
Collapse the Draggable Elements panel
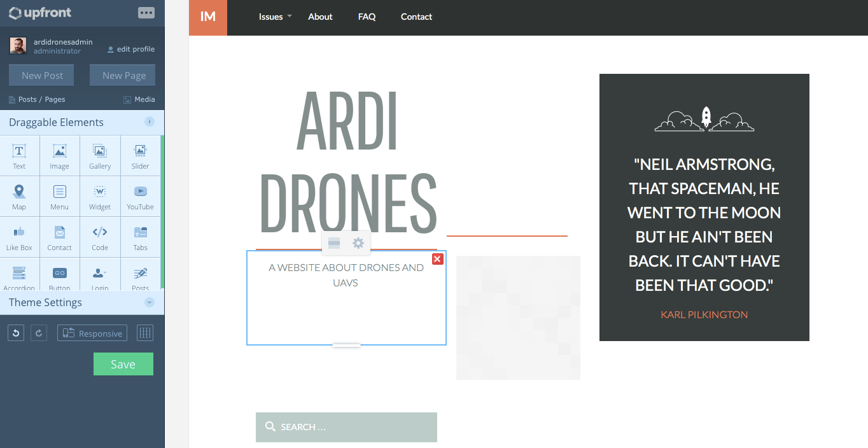click(150, 121)
